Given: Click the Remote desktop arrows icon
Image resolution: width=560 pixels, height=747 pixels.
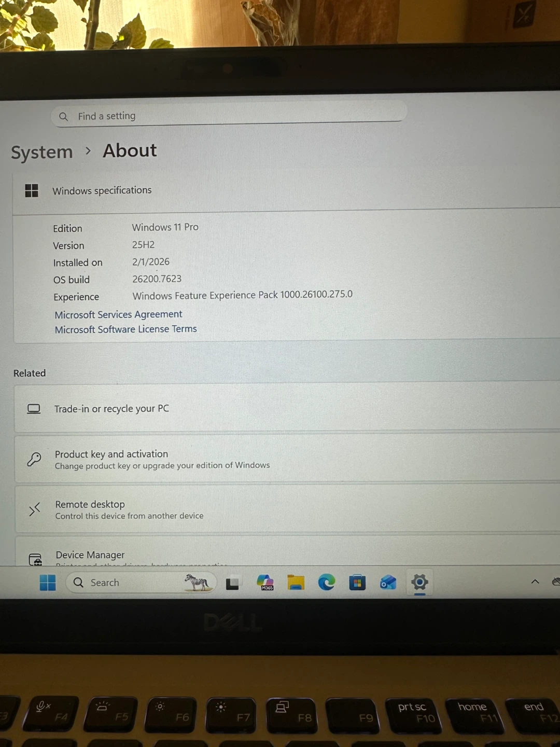Looking at the screenshot, I should point(34,509).
